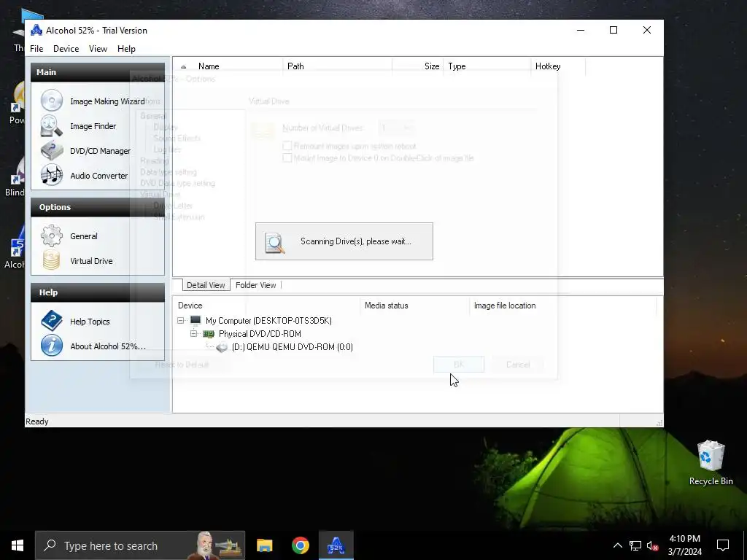This screenshot has height=560, width=747.
Task: Click Image file location column header
Action: click(x=563, y=306)
